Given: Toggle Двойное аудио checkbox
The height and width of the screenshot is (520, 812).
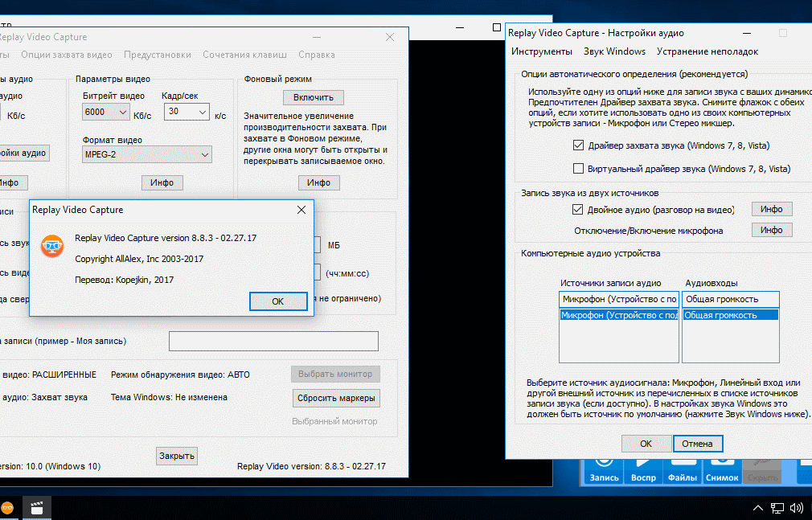Looking at the screenshot, I should (578, 210).
